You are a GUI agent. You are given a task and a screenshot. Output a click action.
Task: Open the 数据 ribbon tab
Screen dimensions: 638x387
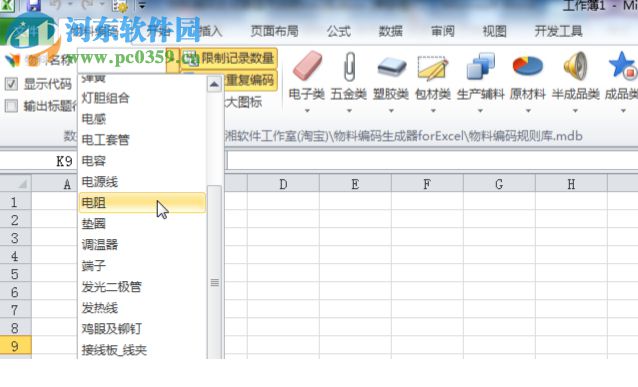391,31
